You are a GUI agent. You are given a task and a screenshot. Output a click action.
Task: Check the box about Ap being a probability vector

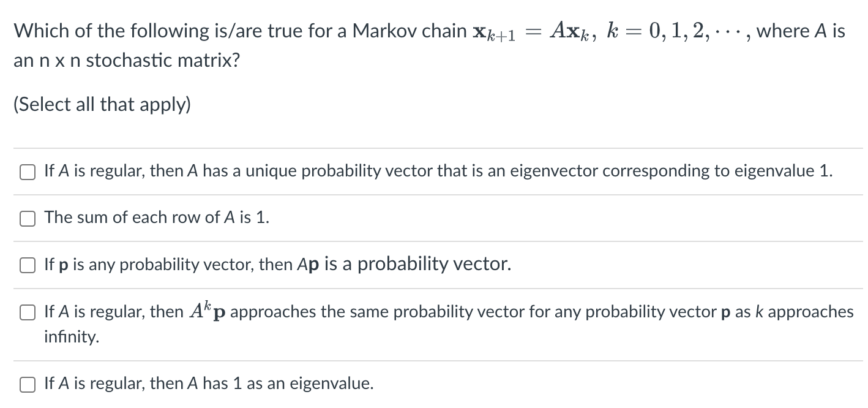point(27,265)
